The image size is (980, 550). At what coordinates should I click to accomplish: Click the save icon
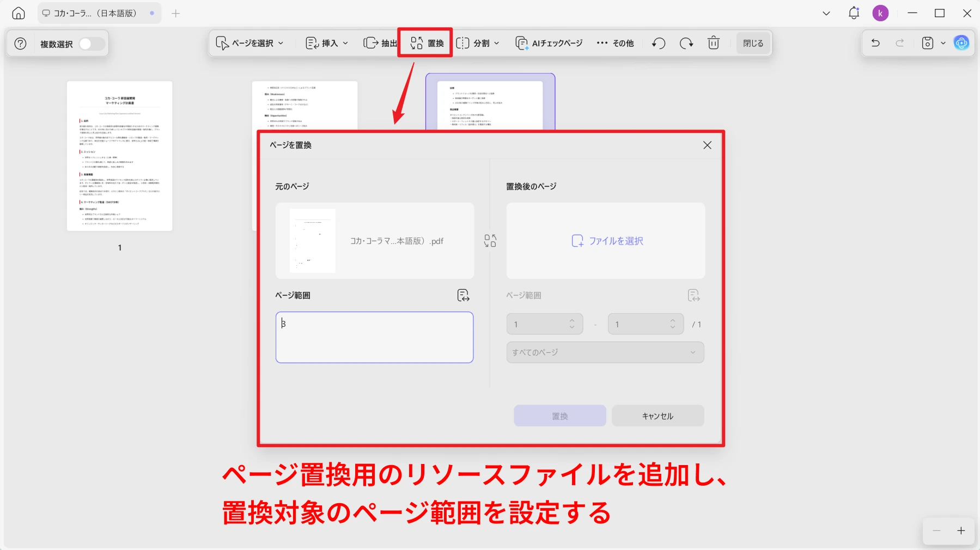[928, 43]
